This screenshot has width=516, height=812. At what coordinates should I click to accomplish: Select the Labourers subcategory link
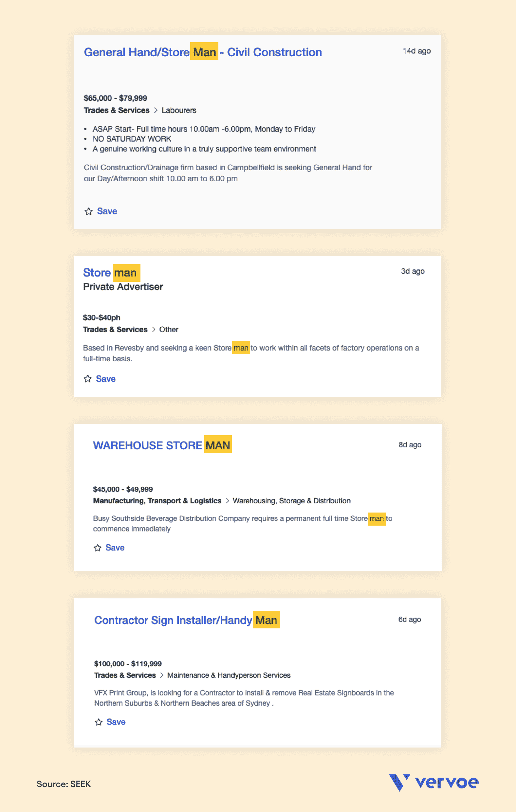179,110
